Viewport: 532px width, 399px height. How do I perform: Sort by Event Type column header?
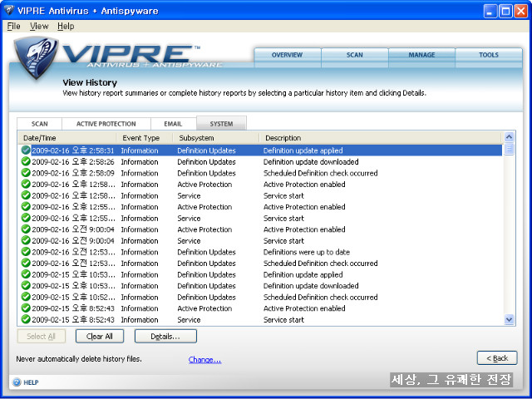pyautogui.click(x=145, y=138)
